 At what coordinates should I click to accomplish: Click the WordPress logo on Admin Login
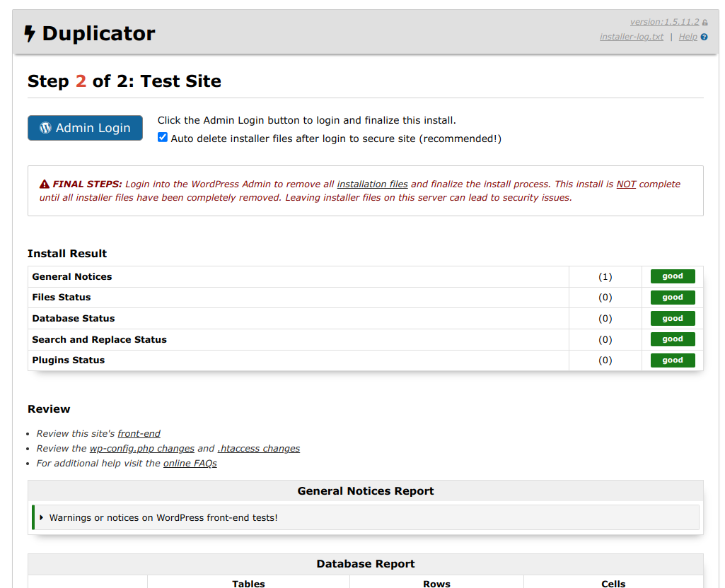46,128
